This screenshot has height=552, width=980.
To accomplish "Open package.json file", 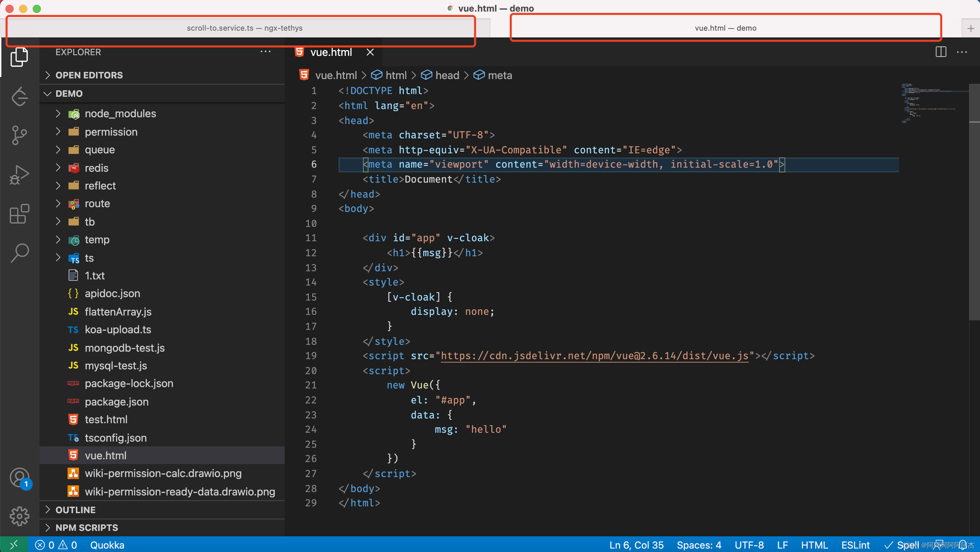I will [x=162, y=402].
